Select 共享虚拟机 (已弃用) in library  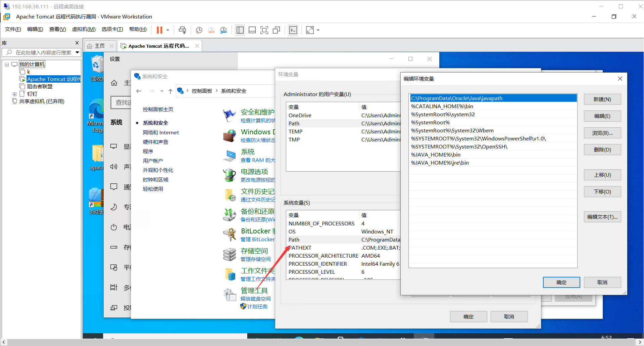pos(42,101)
